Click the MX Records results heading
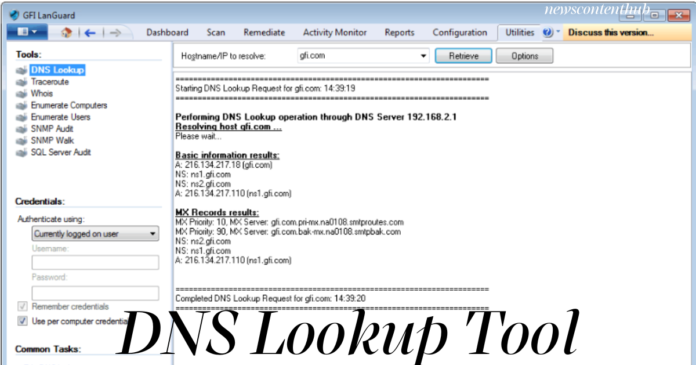 (x=217, y=212)
